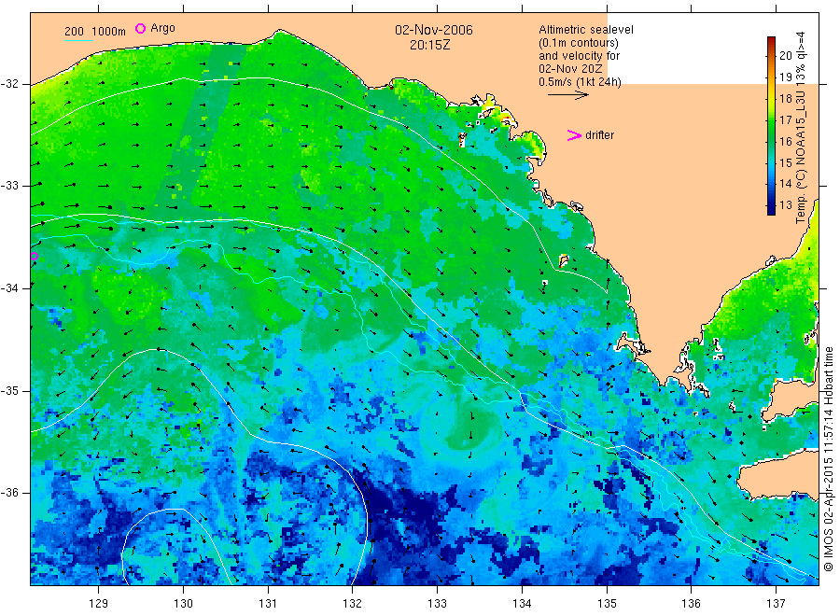Click the colorbar tick label '19'
This screenshot has width=840, height=616.
tap(785, 77)
